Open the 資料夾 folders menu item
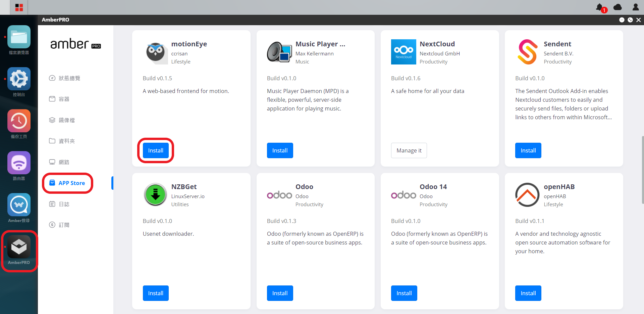Image resolution: width=644 pixels, height=314 pixels. (62, 141)
